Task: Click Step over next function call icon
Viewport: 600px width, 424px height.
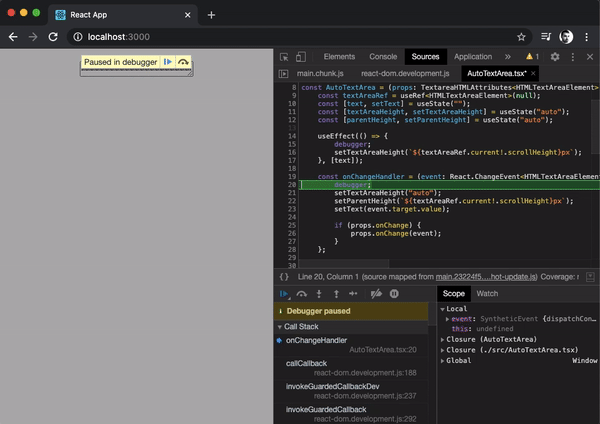Action: [301, 294]
